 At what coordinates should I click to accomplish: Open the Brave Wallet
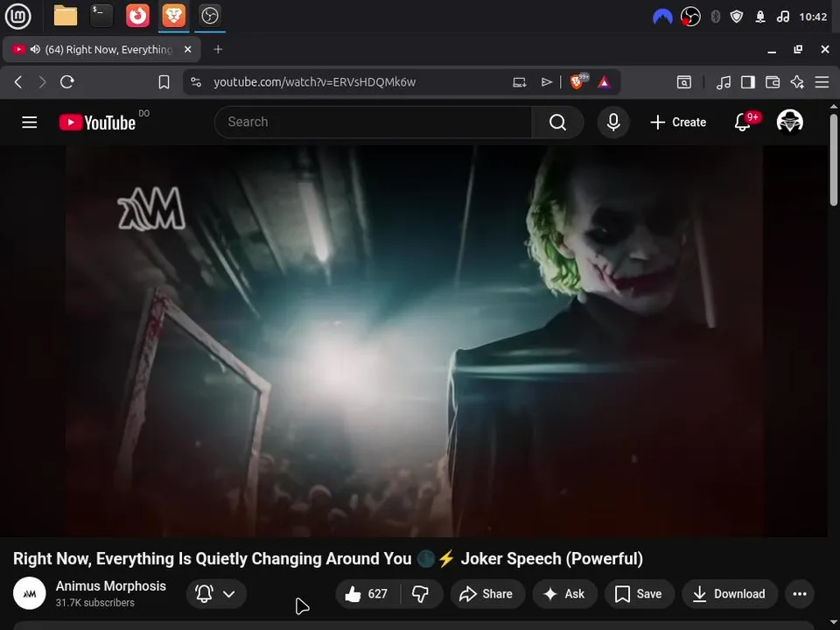pyautogui.click(x=773, y=82)
